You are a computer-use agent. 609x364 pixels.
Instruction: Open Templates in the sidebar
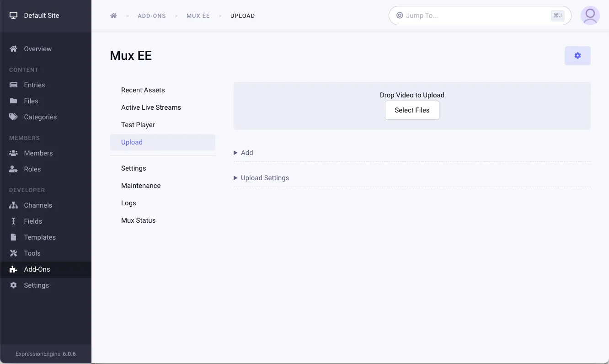(x=46, y=237)
